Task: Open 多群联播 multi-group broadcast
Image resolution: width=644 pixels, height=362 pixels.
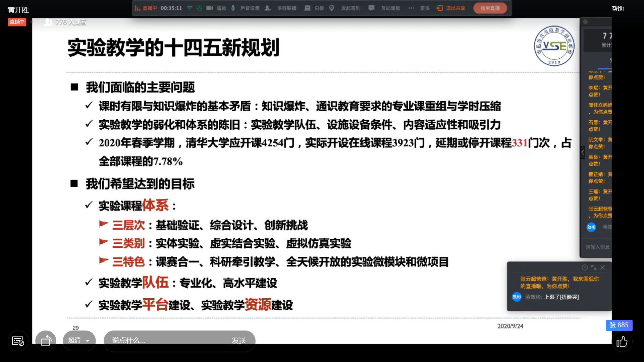Action: click(x=281, y=8)
